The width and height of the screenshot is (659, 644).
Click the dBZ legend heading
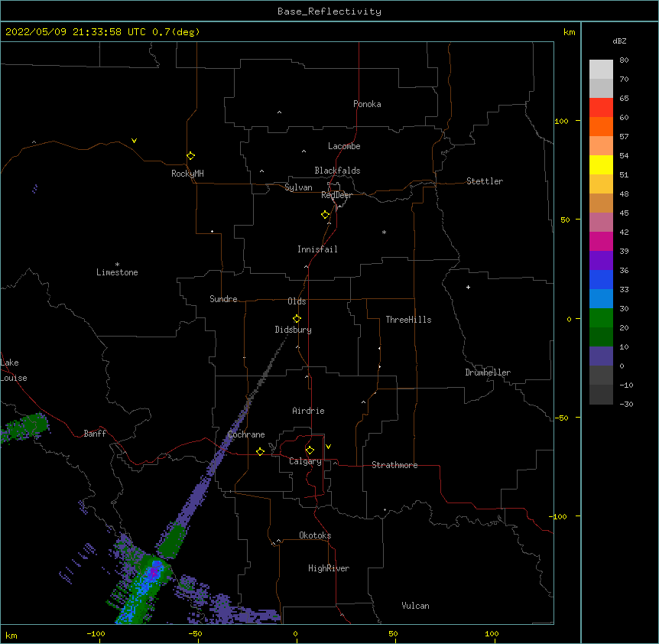coord(619,41)
